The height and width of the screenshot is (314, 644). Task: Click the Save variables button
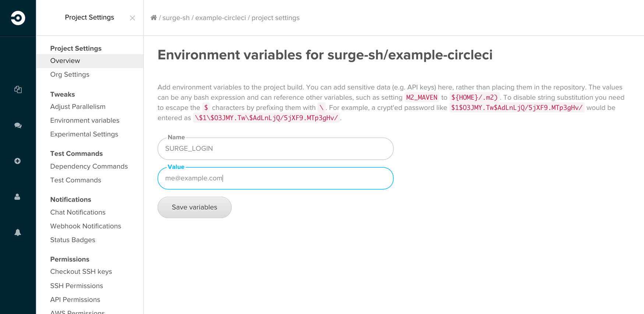pos(195,207)
